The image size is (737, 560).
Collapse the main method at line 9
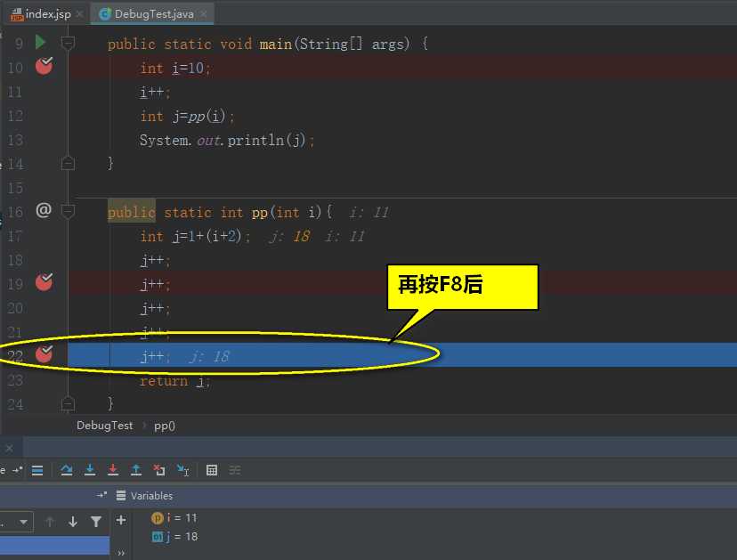(x=68, y=44)
